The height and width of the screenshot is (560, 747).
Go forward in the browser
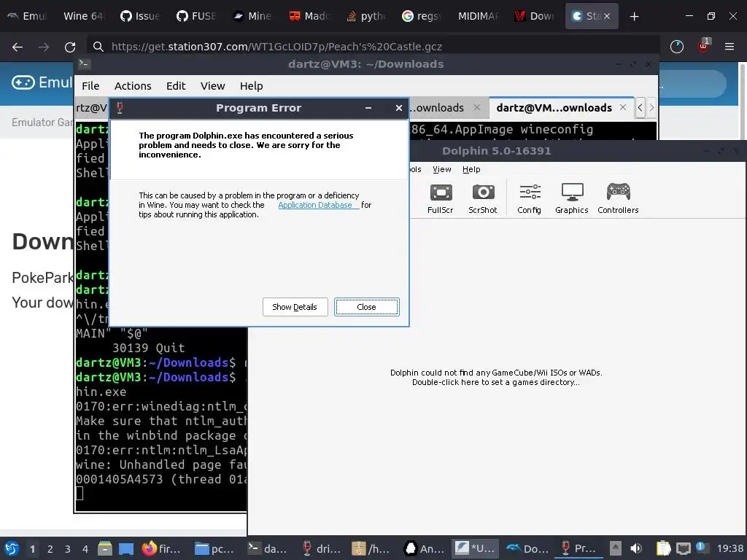44,47
